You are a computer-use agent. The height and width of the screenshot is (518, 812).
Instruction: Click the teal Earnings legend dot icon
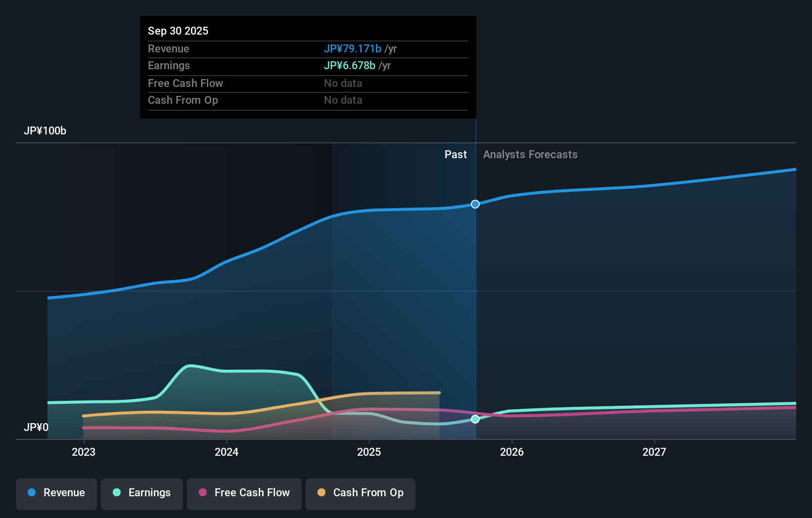(116, 493)
